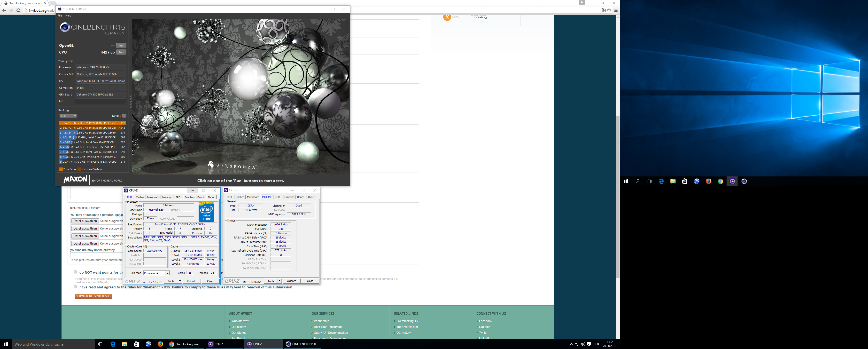Open 'Who are we?' footer link
Image resolution: width=868 pixels, height=349 pixels.
240,321
